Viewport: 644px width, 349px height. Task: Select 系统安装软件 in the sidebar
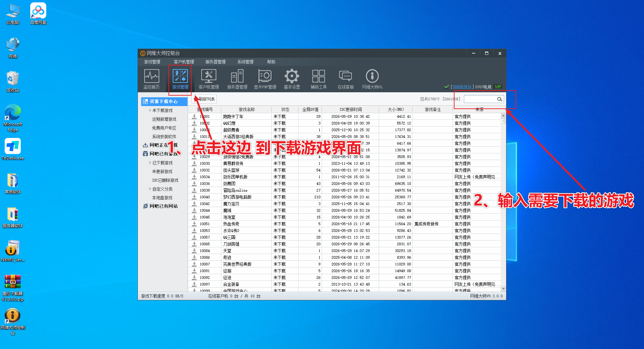pyautogui.click(x=164, y=137)
